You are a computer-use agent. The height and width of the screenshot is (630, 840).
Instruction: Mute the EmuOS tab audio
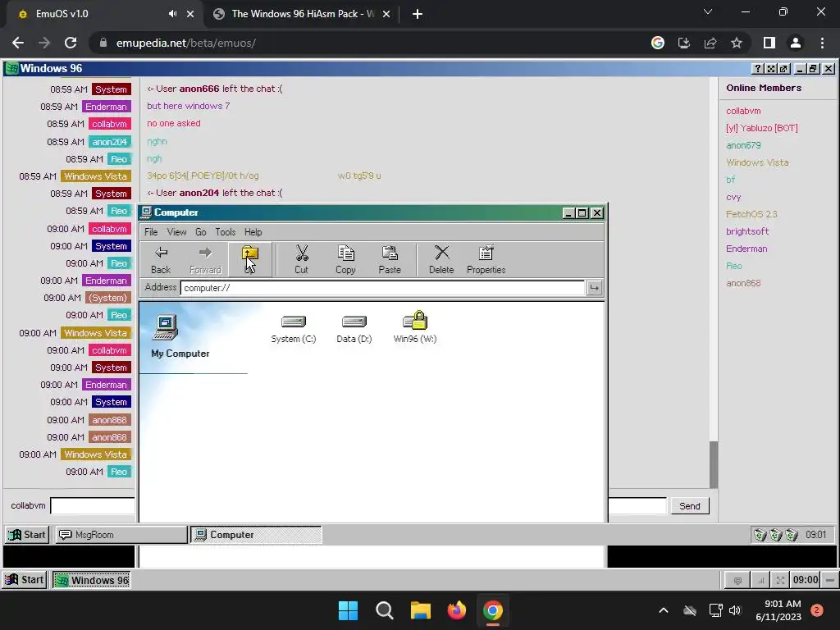[x=172, y=14]
